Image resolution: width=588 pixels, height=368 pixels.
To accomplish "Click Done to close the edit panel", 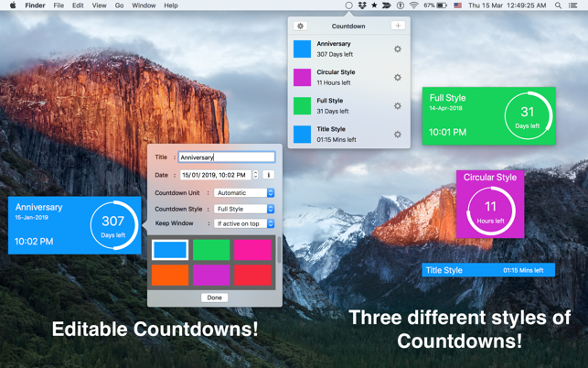I will click(x=215, y=298).
